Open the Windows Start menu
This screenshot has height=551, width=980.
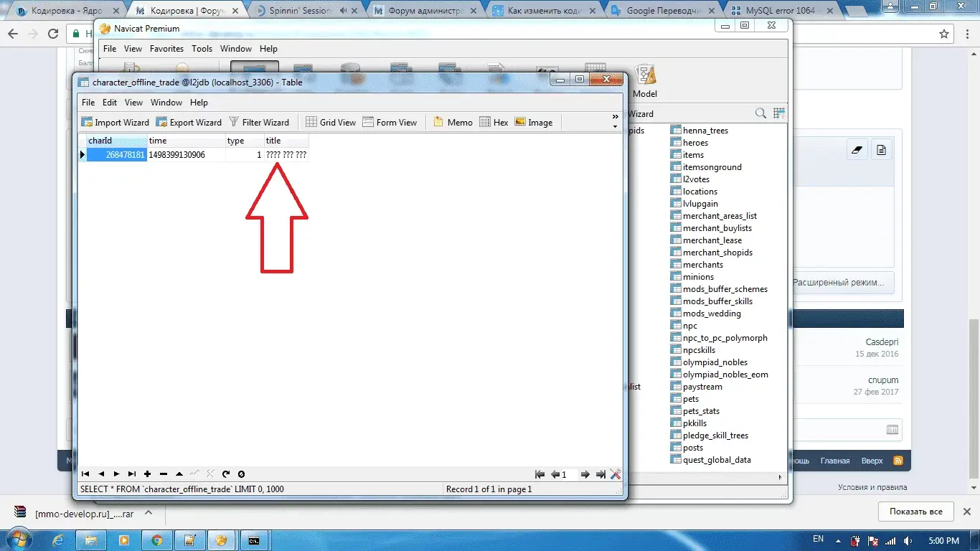[x=20, y=540]
